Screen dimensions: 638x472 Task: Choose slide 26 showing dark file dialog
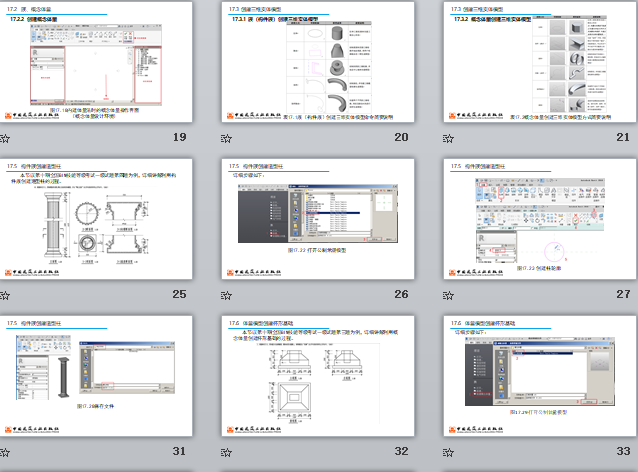[x=316, y=220]
